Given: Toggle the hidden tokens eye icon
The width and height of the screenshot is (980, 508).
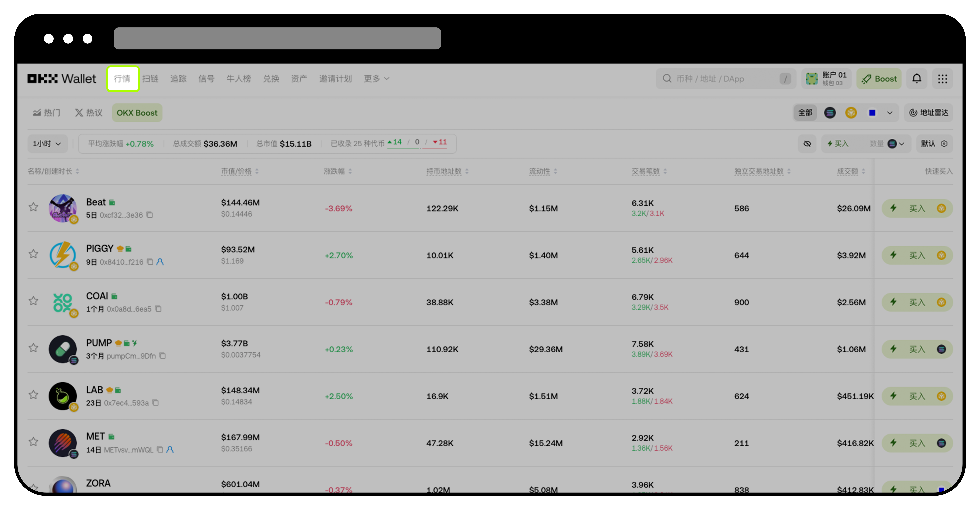Looking at the screenshot, I should [807, 143].
